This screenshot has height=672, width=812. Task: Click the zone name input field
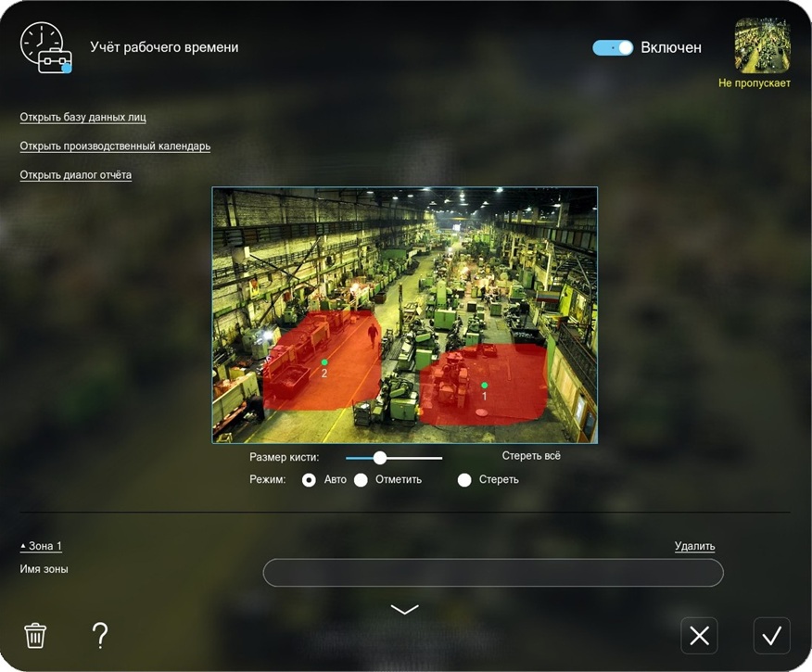492,573
